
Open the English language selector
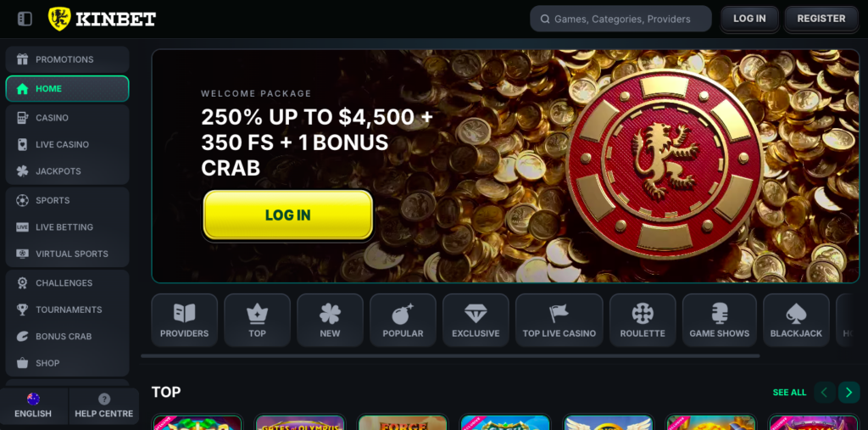(x=33, y=406)
